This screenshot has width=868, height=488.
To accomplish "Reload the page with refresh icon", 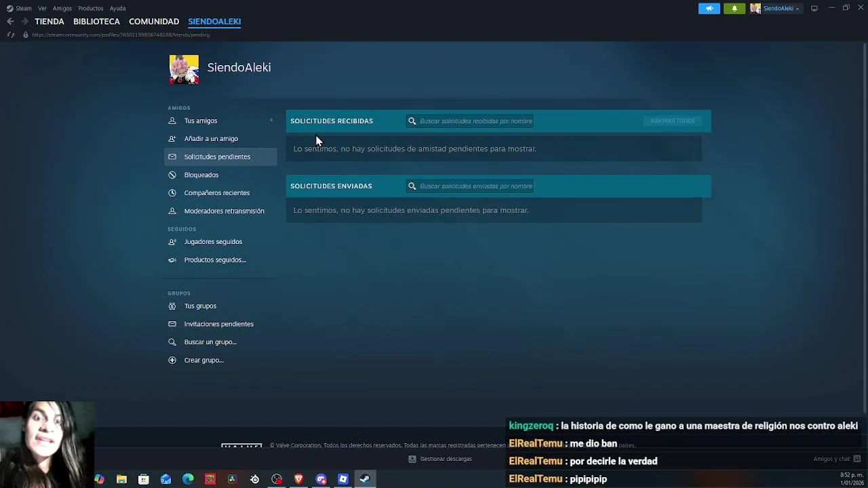I will (11, 35).
